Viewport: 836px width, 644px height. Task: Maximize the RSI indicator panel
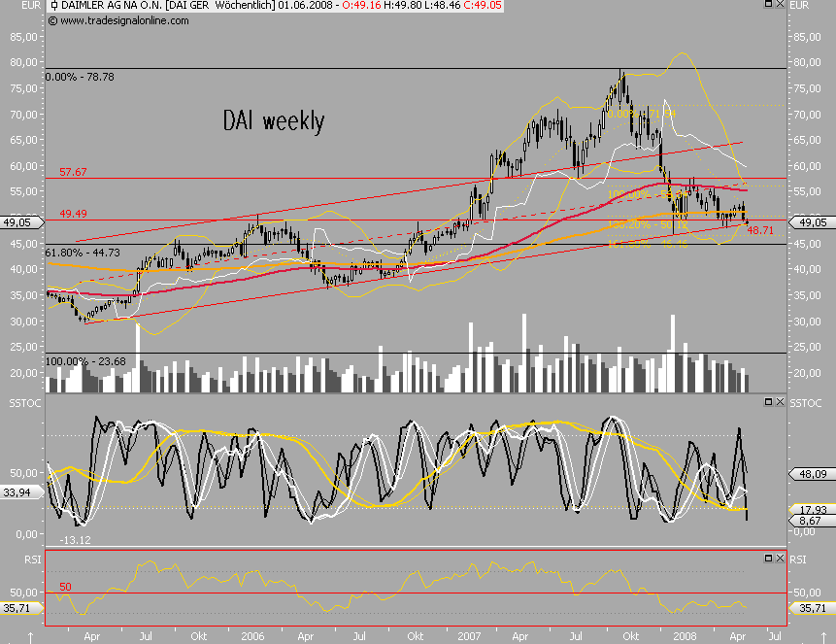click(x=767, y=559)
